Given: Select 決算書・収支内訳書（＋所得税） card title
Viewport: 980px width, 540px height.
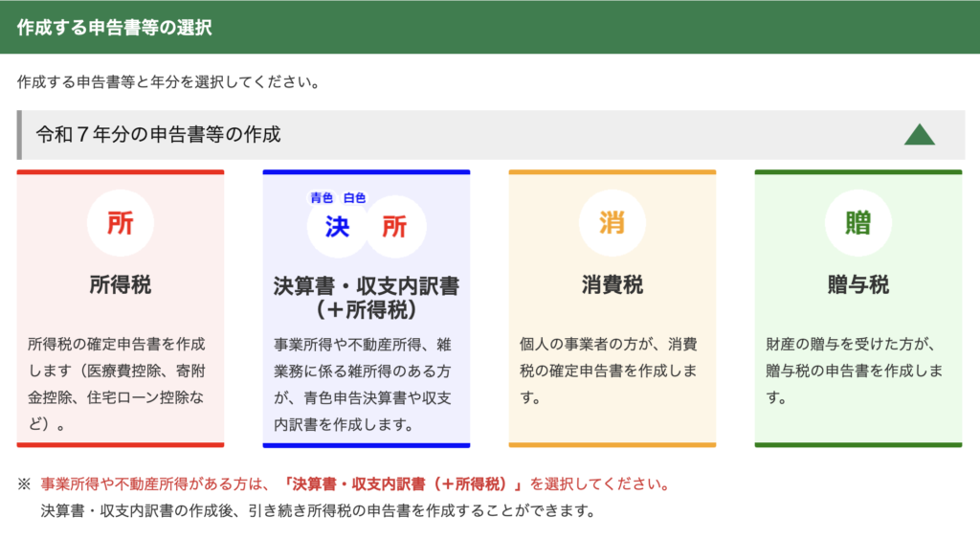Looking at the screenshot, I should pos(366,298).
